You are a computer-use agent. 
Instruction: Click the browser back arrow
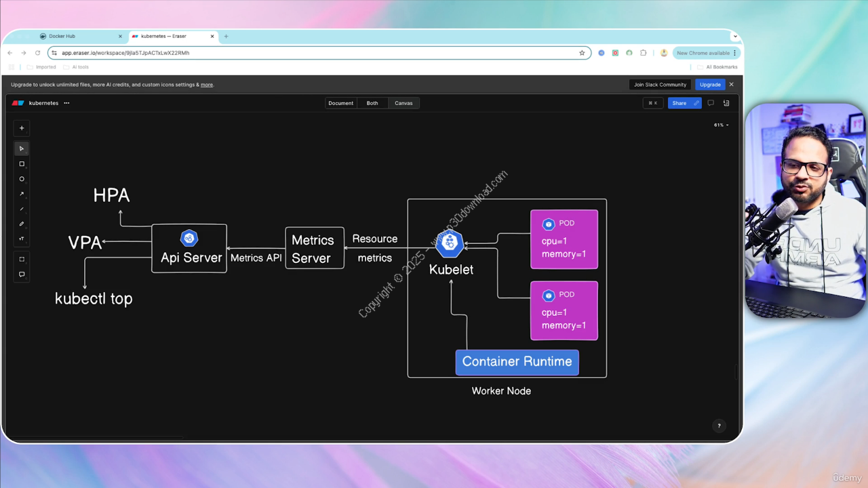tap(10, 53)
